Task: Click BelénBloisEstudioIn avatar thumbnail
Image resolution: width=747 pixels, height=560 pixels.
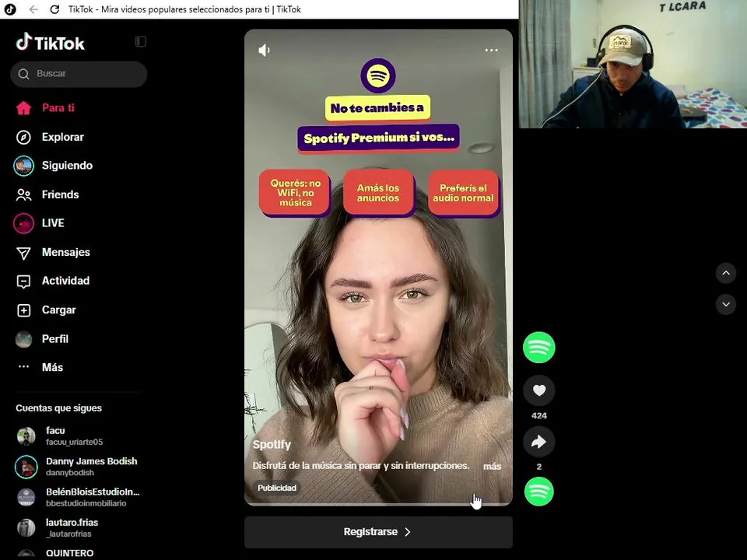Action: tap(26, 497)
